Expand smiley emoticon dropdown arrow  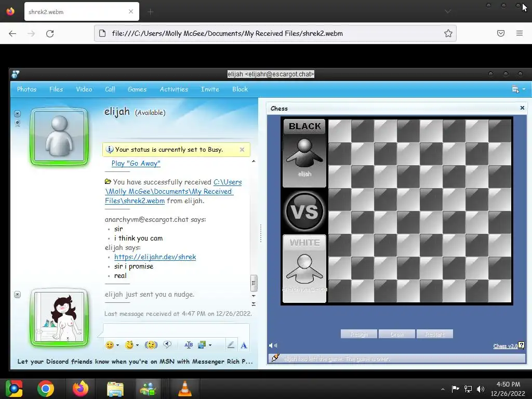click(x=118, y=345)
